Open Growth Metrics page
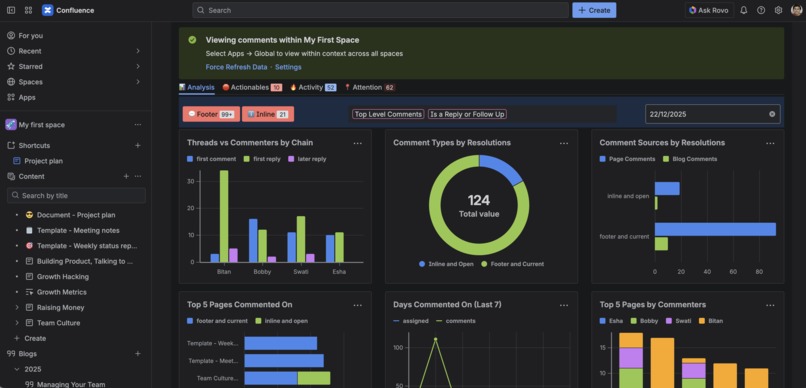The width and height of the screenshot is (806, 388). [62, 292]
